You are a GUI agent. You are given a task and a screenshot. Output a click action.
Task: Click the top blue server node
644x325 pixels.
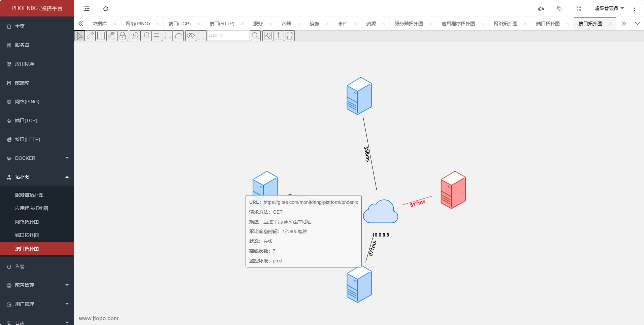point(359,96)
